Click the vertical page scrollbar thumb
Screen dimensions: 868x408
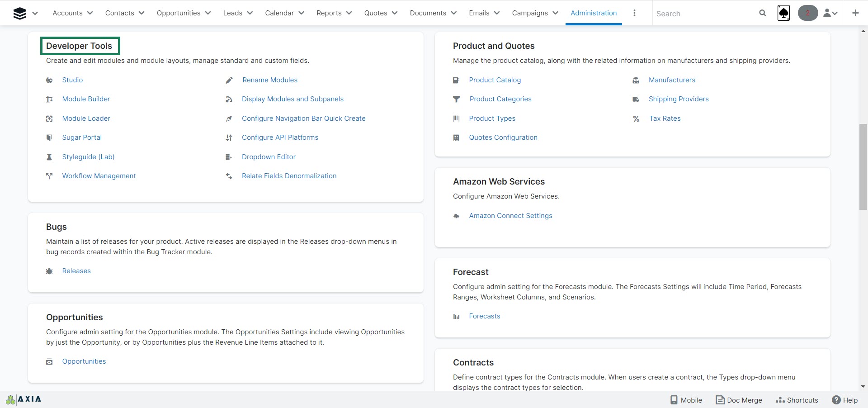863,166
